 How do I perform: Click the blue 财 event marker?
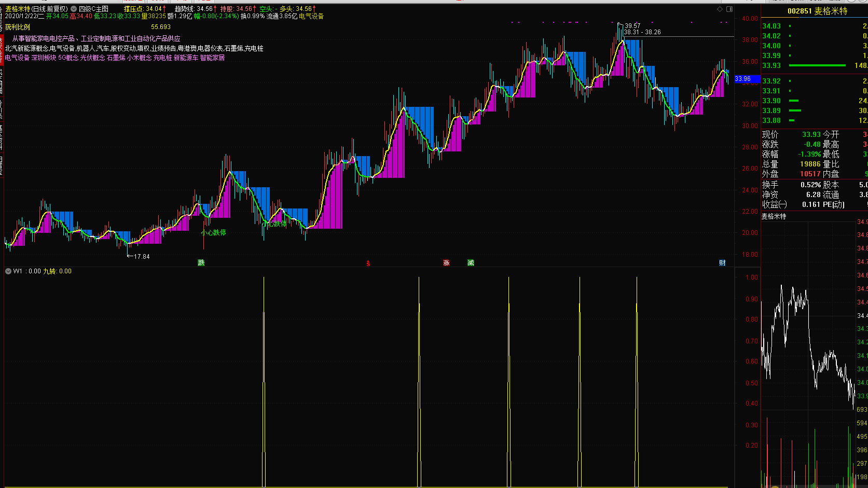722,263
